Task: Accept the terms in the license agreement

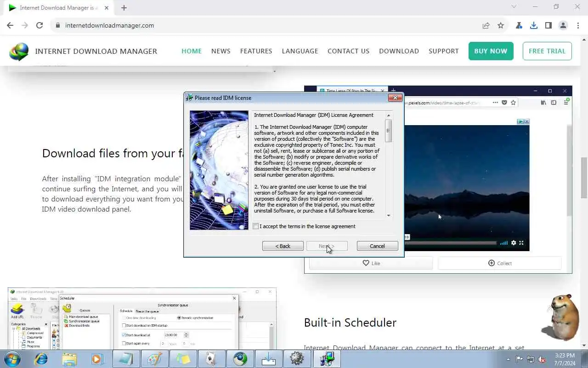Action: (x=256, y=226)
